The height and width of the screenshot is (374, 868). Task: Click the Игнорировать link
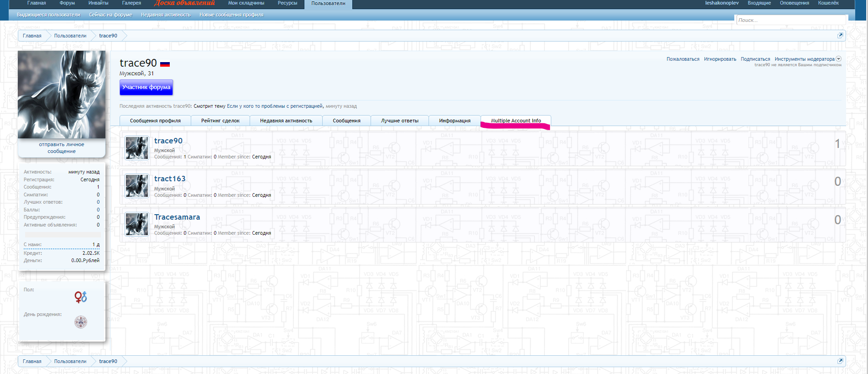click(720, 59)
